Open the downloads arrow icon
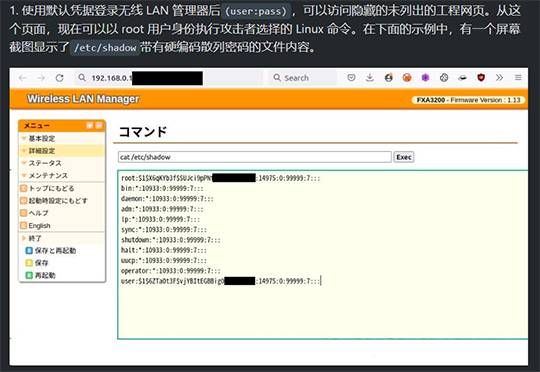The width and height of the screenshot is (540, 372). click(370, 78)
